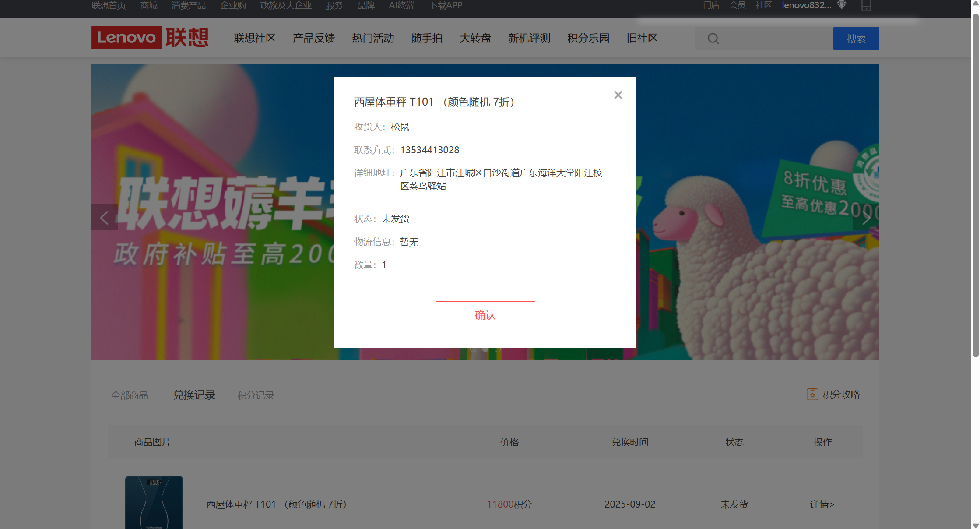Click the 未发货 status in table row
980x529 pixels.
pyautogui.click(x=734, y=504)
